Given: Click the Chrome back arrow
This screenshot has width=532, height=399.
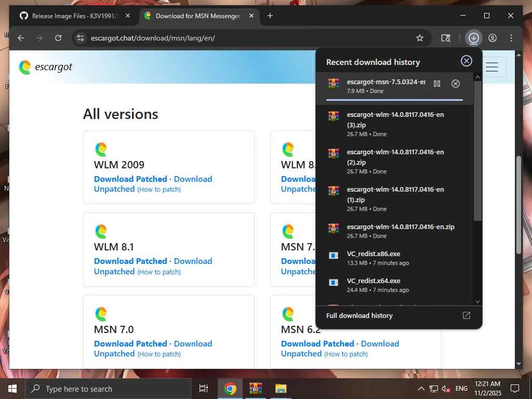Looking at the screenshot, I should click(21, 38).
